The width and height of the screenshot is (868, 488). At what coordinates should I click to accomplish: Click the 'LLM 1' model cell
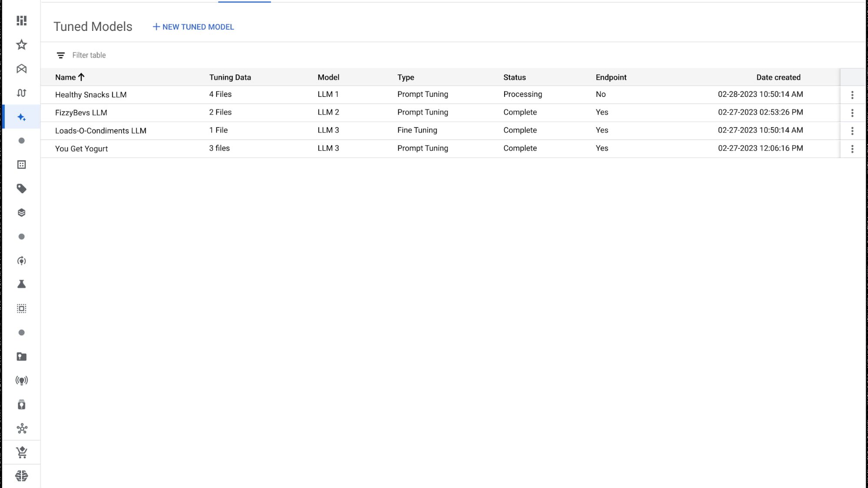328,94
